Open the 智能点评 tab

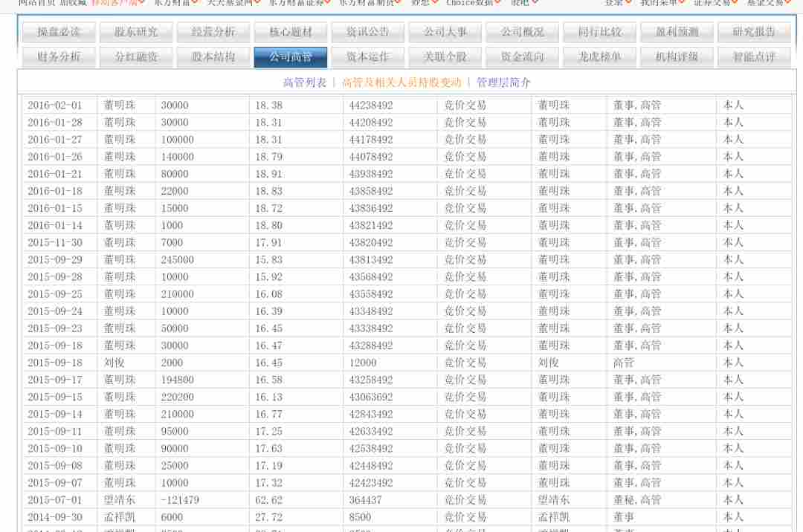pyautogui.click(x=754, y=57)
